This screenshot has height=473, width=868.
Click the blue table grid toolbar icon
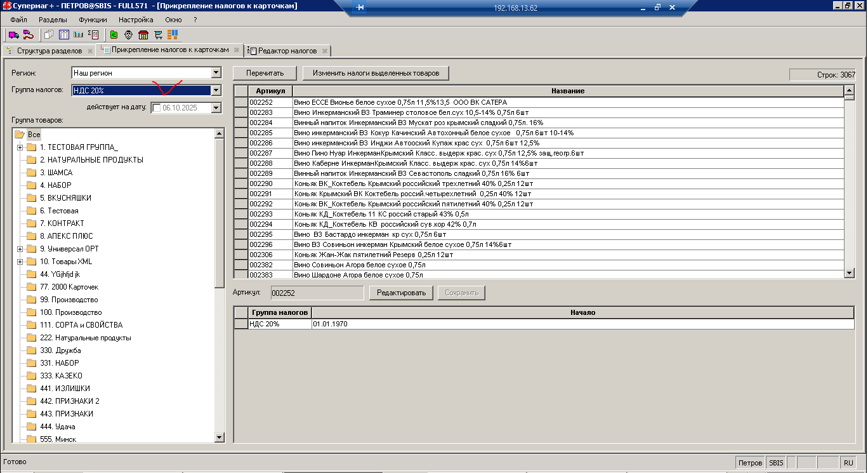click(x=64, y=34)
